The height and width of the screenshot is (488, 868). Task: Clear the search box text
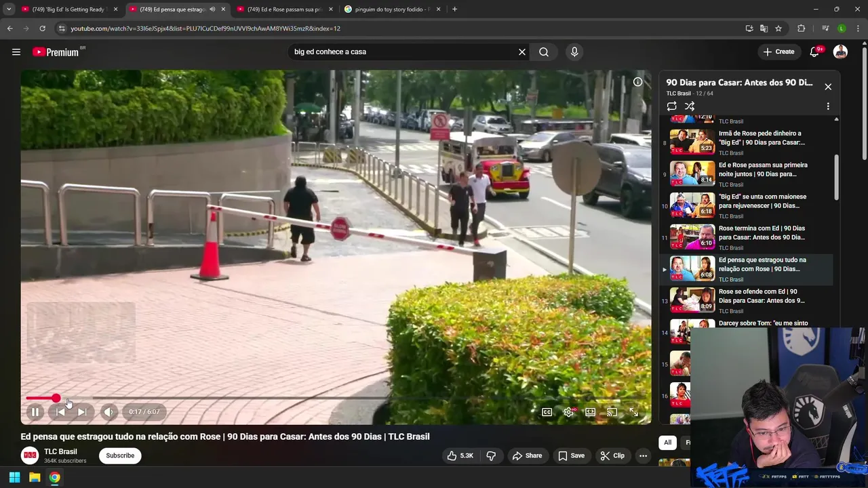pyautogui.click(x=522, y=52)
